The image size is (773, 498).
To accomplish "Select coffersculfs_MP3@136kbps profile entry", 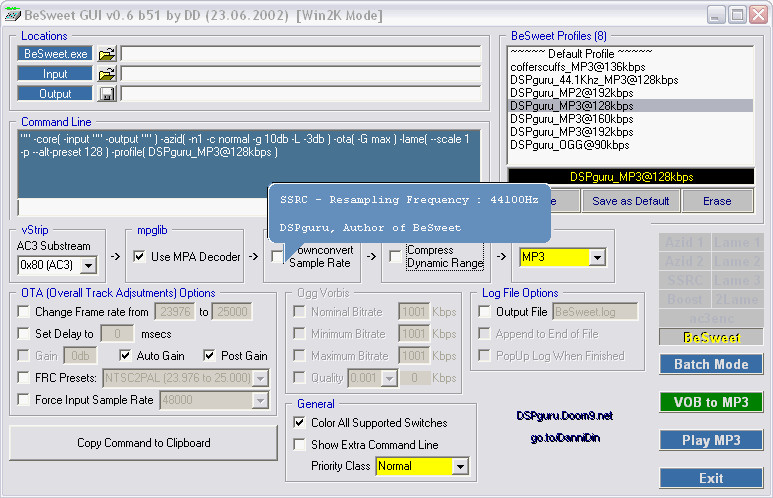I will [578, 67].
